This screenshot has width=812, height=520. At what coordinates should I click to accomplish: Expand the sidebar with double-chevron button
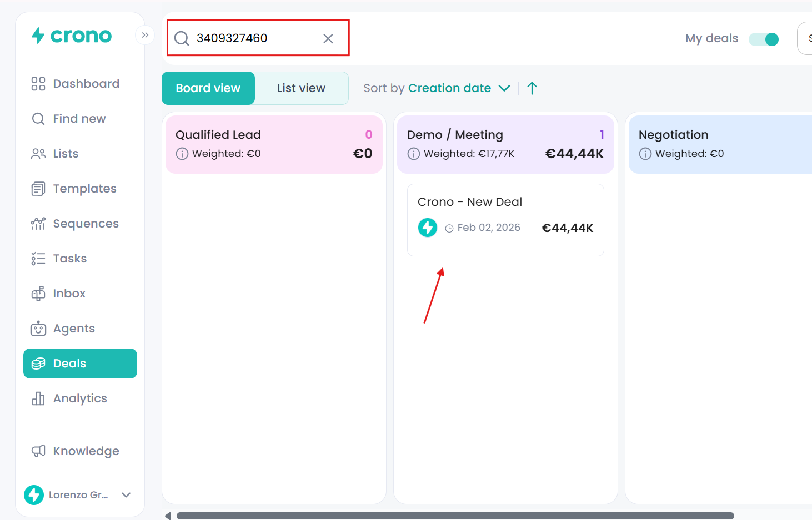145,35
